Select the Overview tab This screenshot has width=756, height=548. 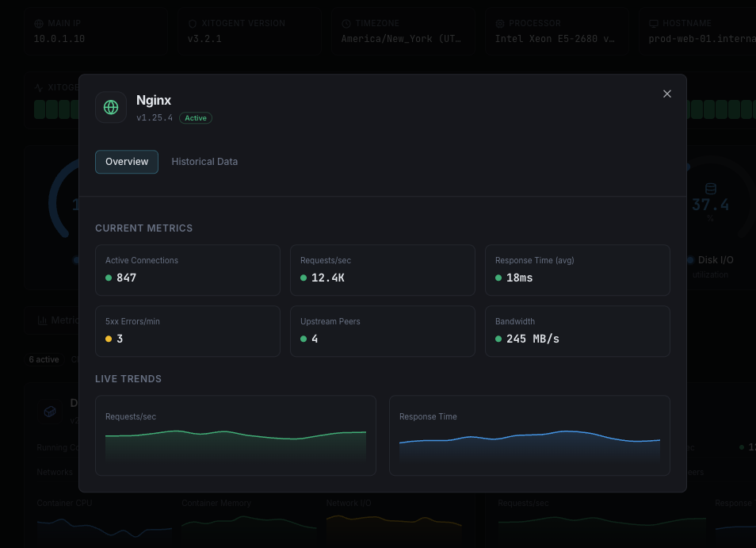[x=127, y=162]
